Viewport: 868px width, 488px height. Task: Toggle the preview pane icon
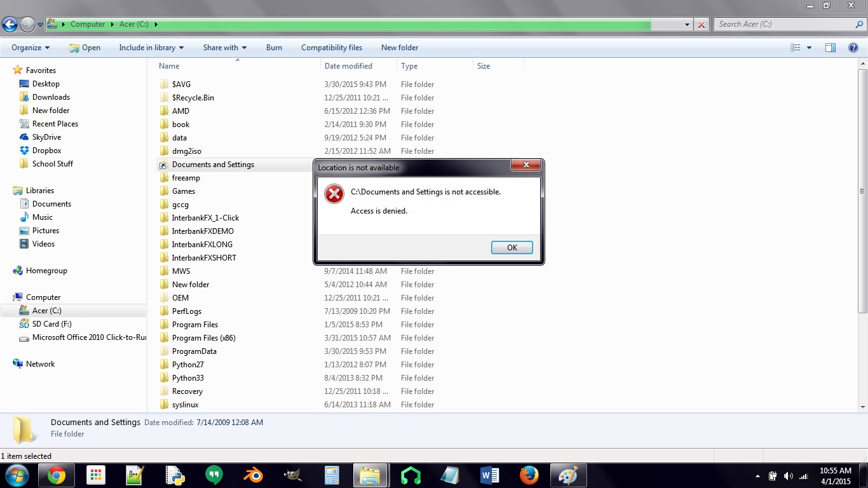click(x=830, y=48)
